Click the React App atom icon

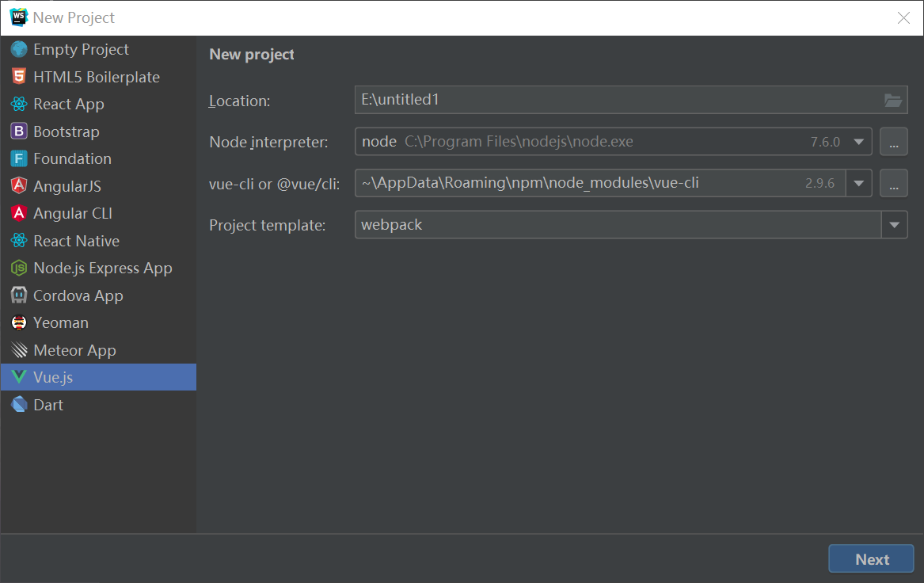[19, 105]
